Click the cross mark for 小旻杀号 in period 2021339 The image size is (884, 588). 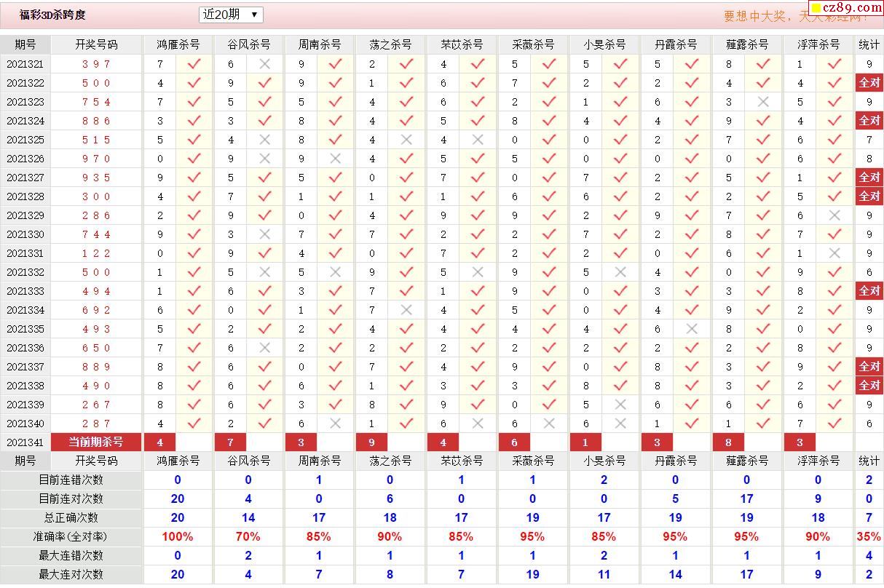click(620, 405)
